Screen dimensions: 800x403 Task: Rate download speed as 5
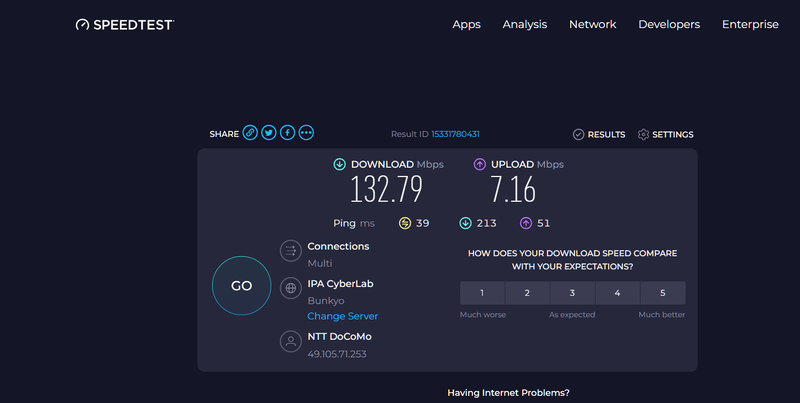pos(662,293)
